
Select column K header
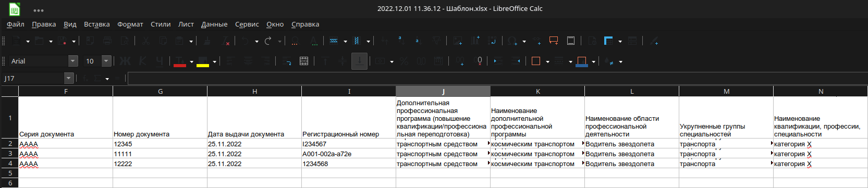537,91
